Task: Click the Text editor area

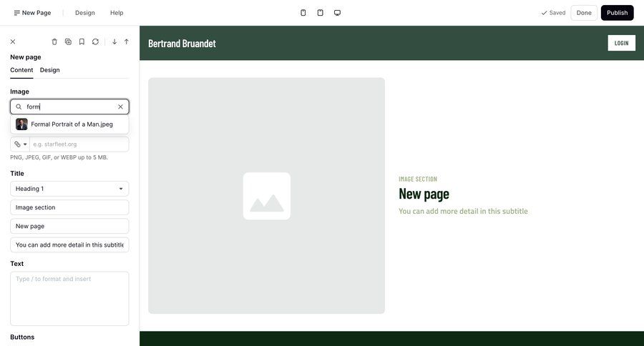Action: (x=69, y=298)
